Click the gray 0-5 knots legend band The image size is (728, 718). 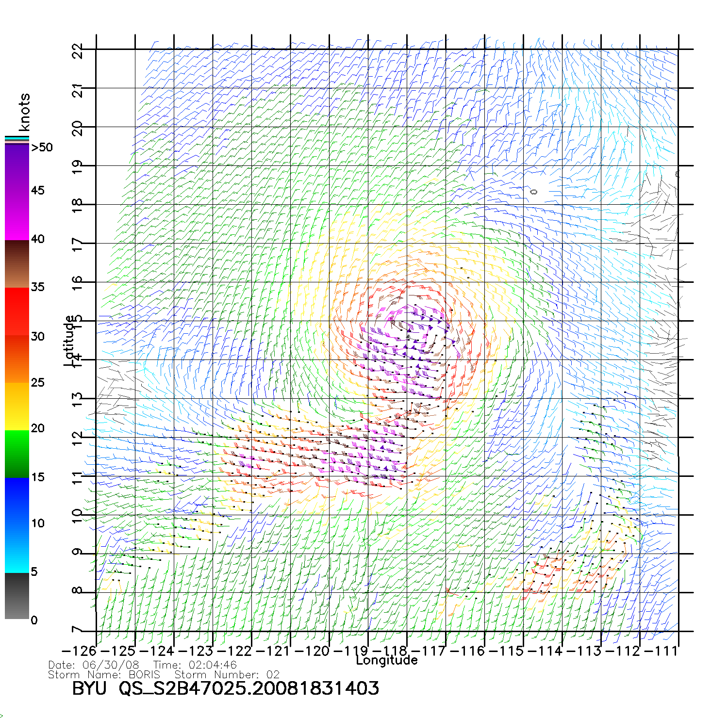coord(17,596)
